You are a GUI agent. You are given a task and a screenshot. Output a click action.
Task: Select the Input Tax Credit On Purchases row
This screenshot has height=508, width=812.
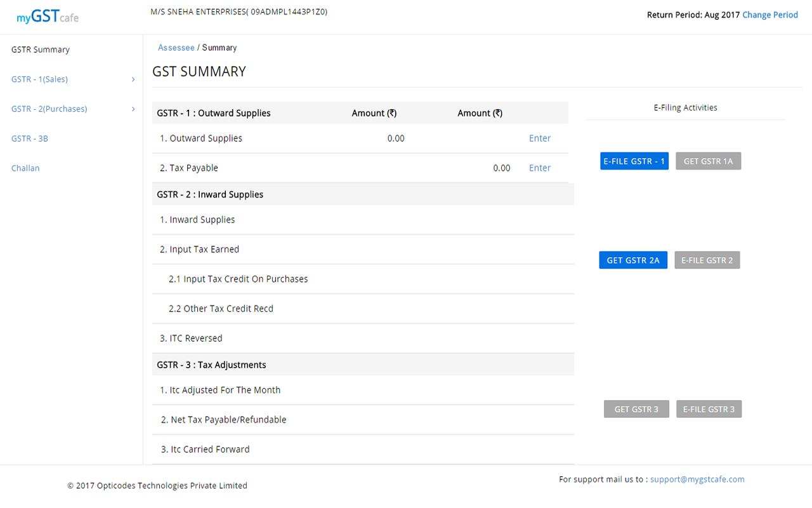(239, 279)
